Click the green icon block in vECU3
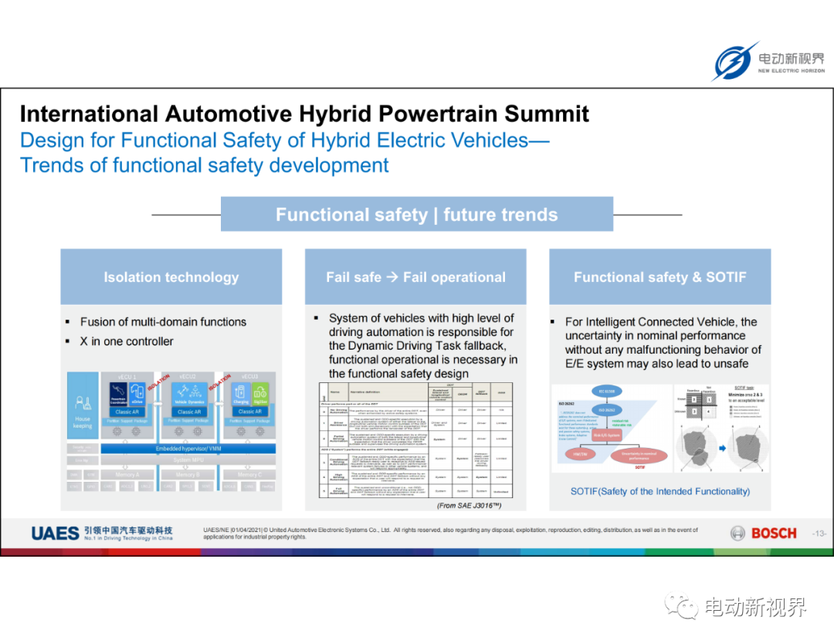Viewport: 834px width, 644px height. pos(260,394)
